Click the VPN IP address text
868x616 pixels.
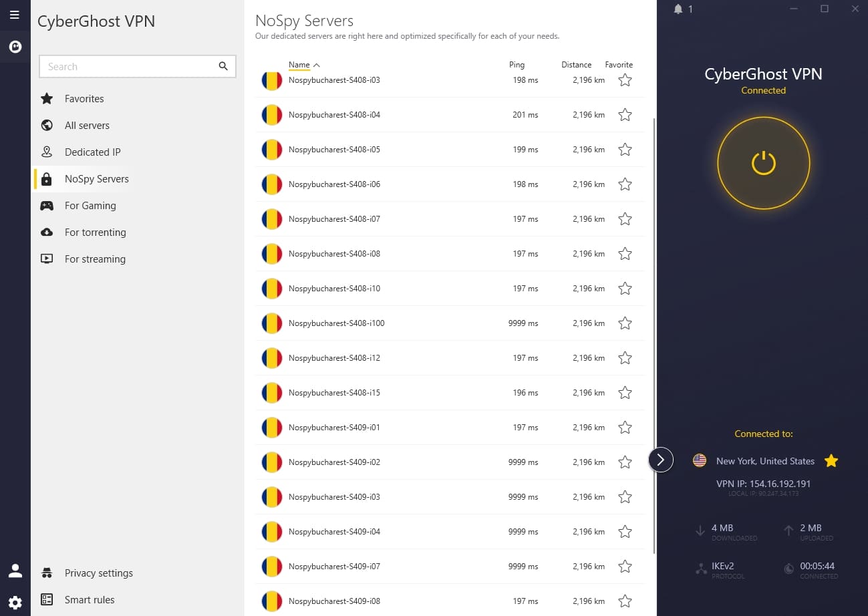(763, 484)
